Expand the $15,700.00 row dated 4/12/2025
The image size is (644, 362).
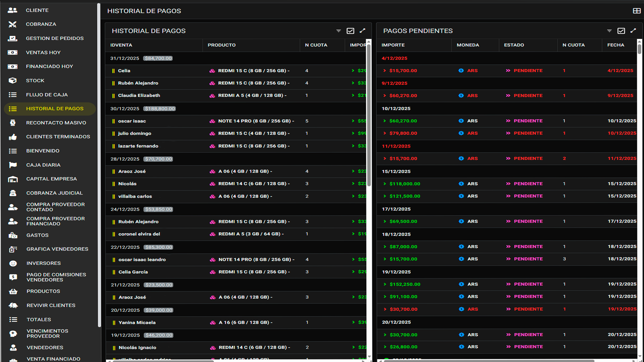click(385, 71)
